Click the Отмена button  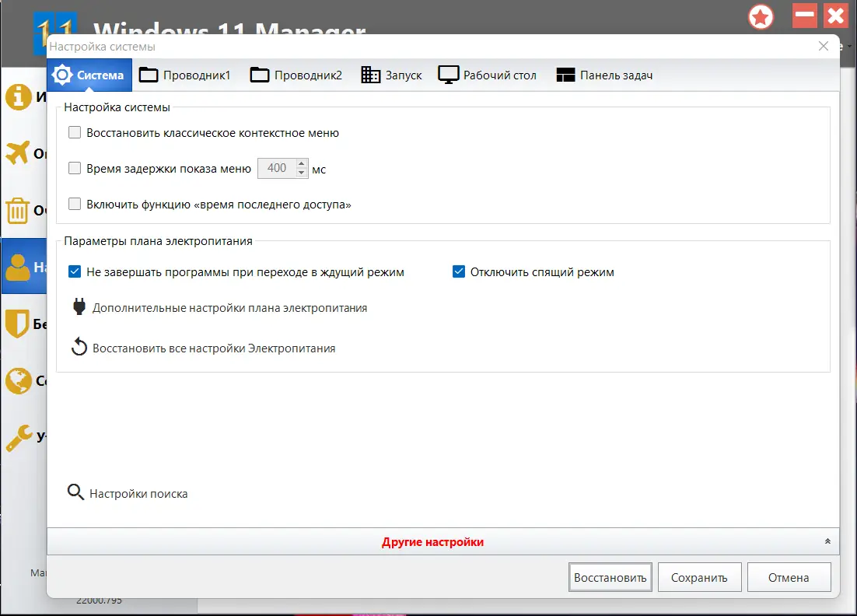click(789, 577)
